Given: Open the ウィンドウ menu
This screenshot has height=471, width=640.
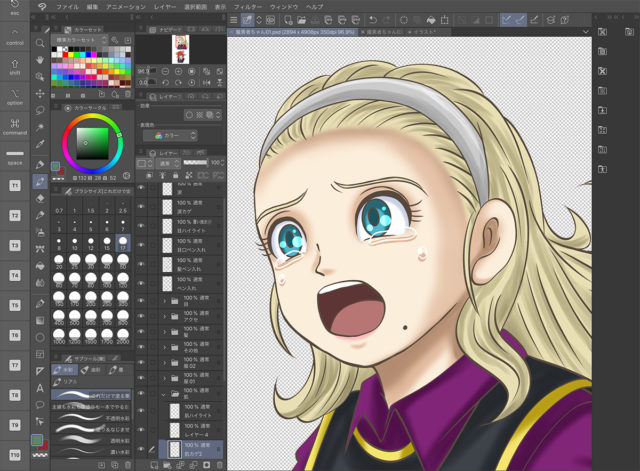Looking at the screenshot, I should (x=284, y=7).
